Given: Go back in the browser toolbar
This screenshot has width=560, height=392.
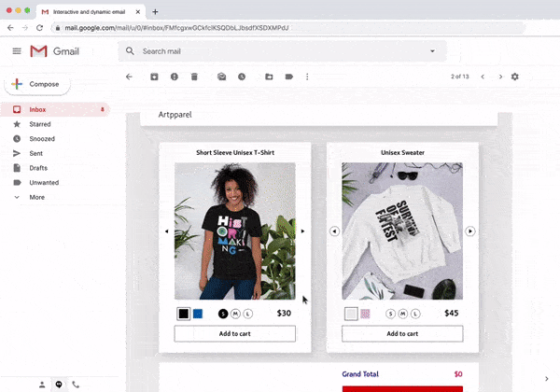Looking at the screenshot, I should (x=10, y=28).
